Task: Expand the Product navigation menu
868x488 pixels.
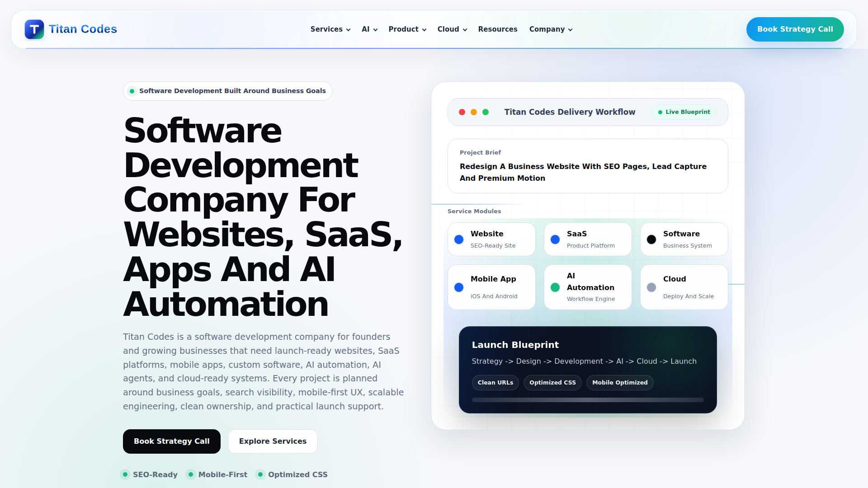Action: (x=407, y=29)
